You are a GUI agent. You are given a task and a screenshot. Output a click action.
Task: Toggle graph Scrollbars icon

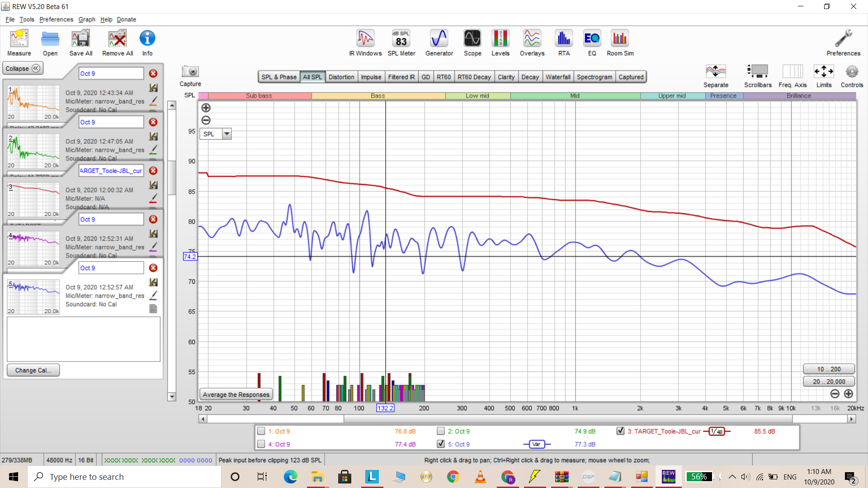(x=758, y=76)
